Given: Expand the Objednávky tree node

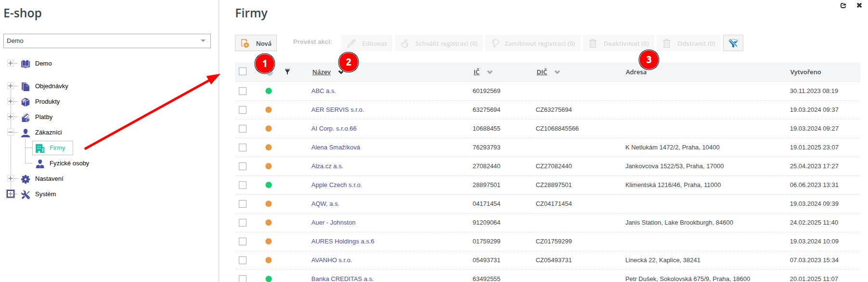Looking at the screenshot, I should click(x=10, y=86).
